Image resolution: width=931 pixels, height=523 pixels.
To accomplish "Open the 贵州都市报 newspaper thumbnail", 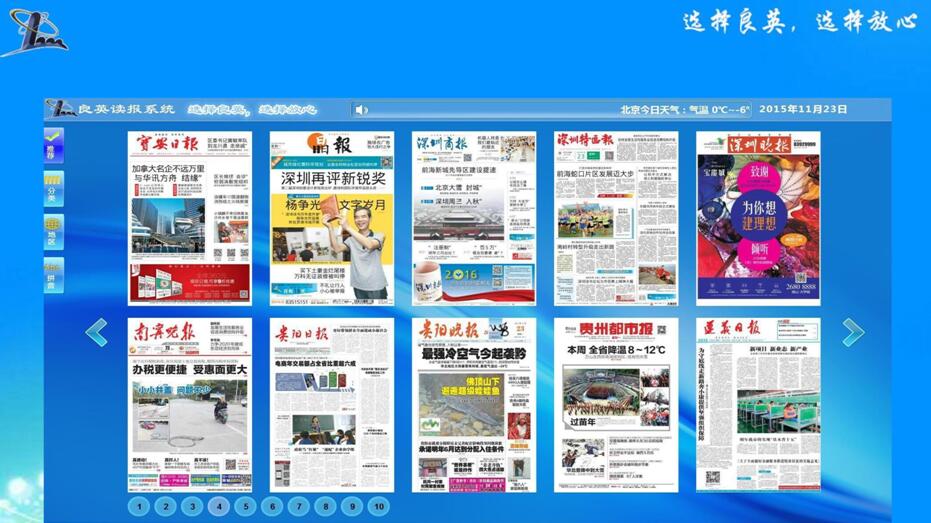I will coord(615,405).
